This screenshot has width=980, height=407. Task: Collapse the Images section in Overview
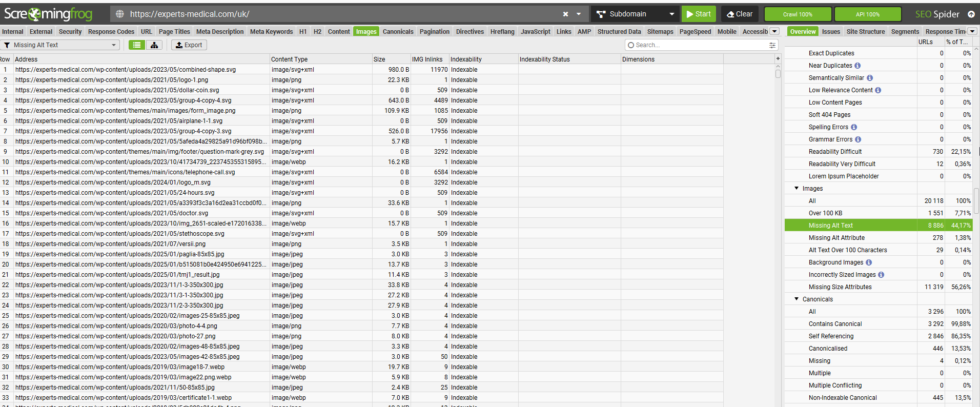click(797, 188)
